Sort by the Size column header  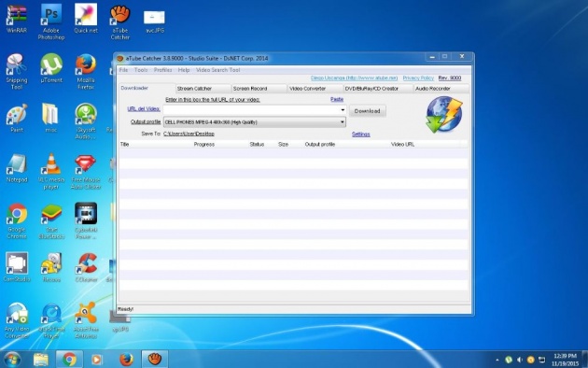(283, 145)
